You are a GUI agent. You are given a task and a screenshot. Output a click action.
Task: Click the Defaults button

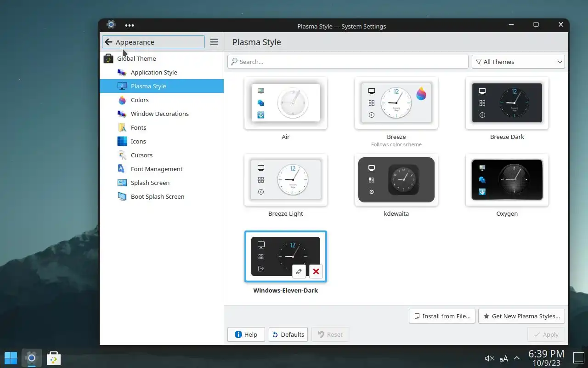288,334
